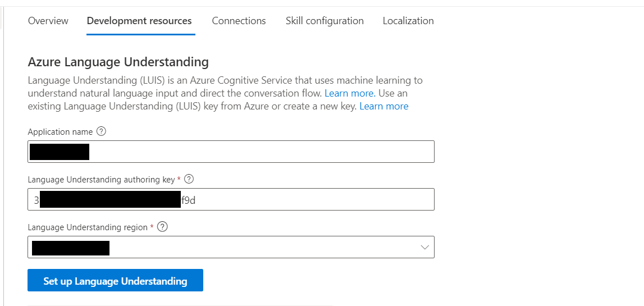Image resolution: width=644 pixels, height=306 pixels.
Task: Click the Language Understanding region label
Action: (88, 227)
